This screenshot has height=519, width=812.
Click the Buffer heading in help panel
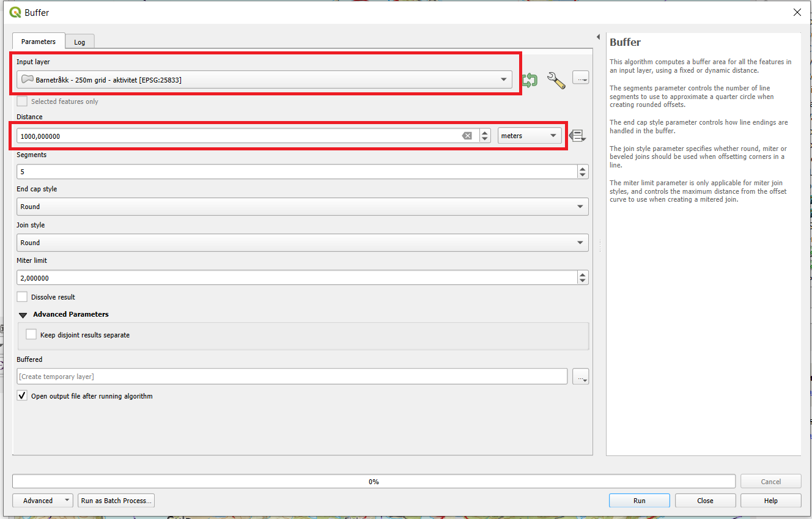pyautogui.click(x=625, y=43)
